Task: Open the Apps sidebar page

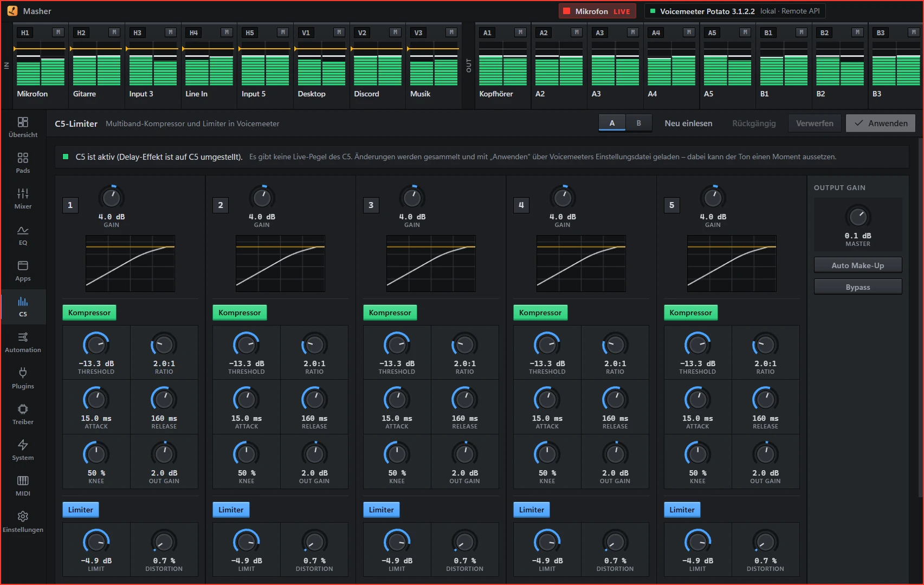Action: 23,271
